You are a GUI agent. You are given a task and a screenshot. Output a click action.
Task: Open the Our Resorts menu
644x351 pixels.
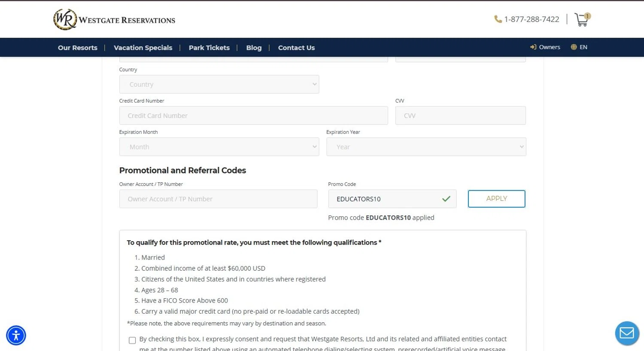click(78, 48)
